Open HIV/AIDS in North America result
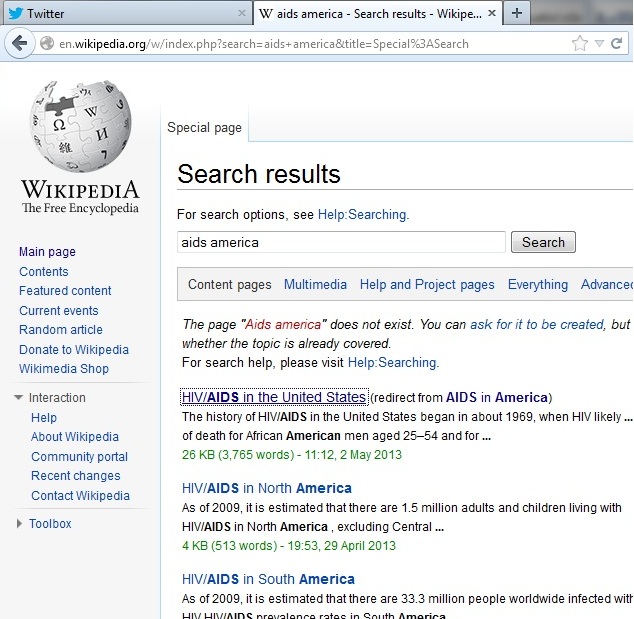This screenshot has height=619, width=634. click(x=266, y=488)
